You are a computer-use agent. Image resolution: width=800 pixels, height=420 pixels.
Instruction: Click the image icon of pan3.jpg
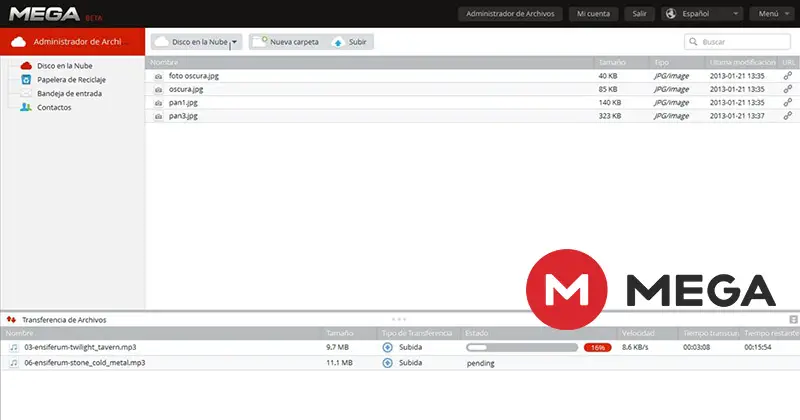(159, 116)
